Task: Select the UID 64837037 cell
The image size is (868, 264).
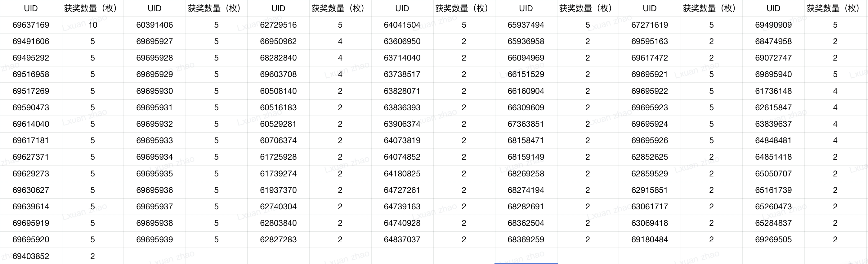Action: click(402, 240)
